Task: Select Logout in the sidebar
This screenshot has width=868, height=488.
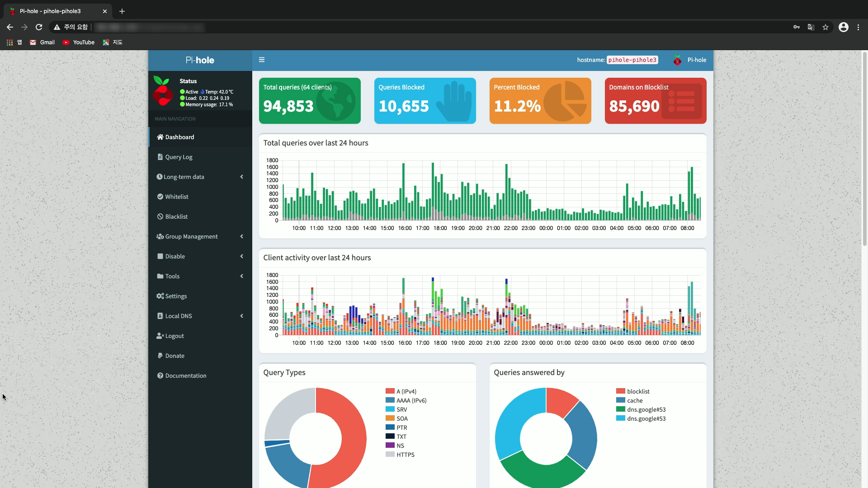Action: (174, 336)
